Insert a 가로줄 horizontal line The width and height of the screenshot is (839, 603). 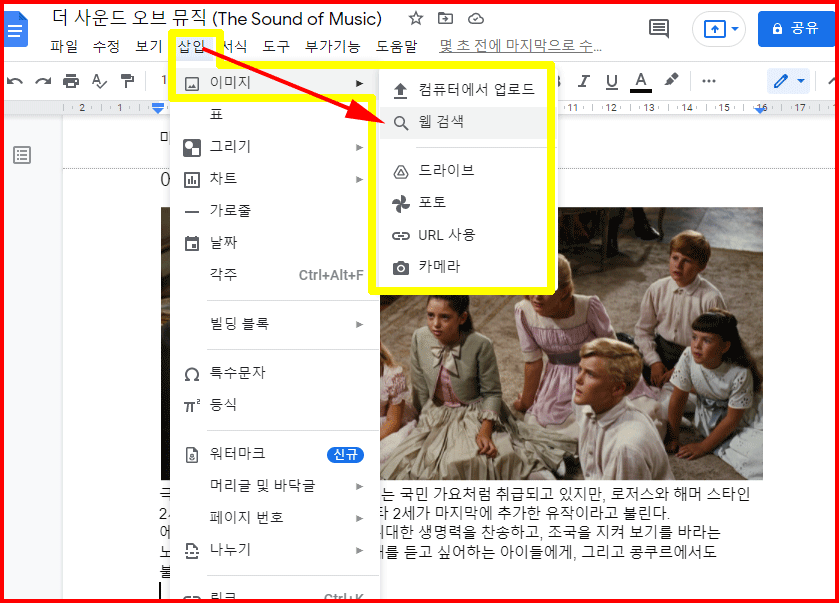click(274, 211)
